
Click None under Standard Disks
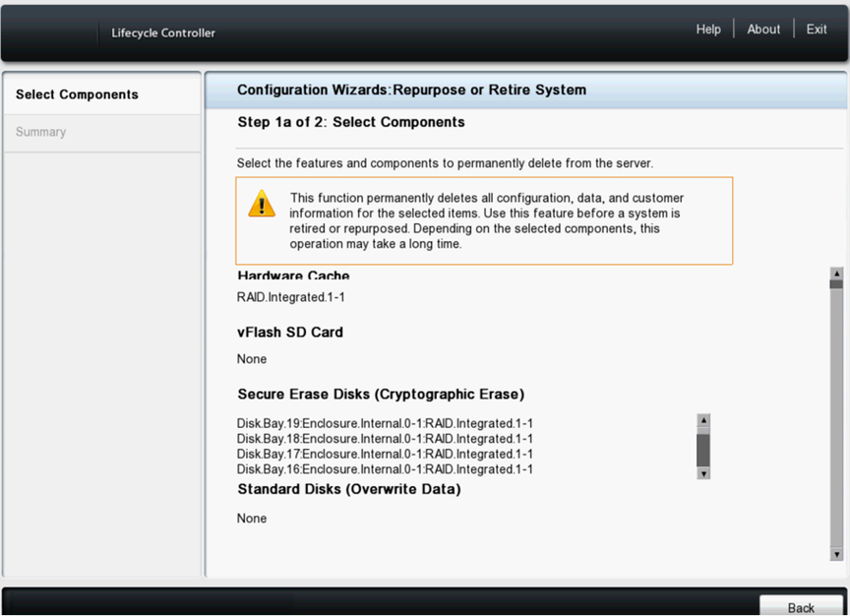coord(252,519)
